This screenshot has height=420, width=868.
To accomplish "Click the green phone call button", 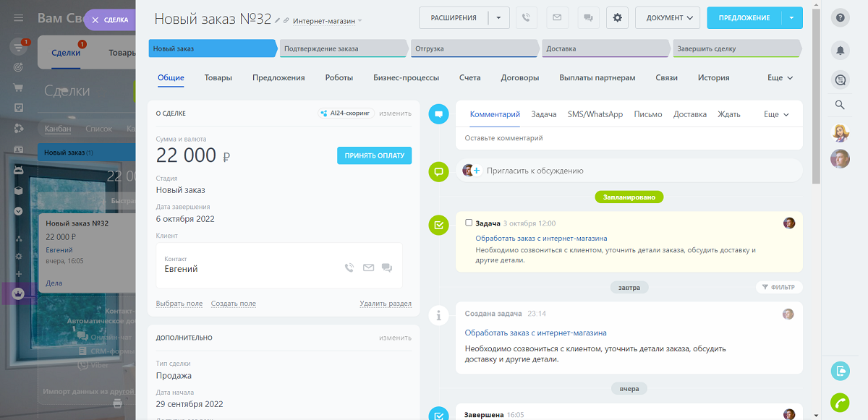I will [840, 402].
